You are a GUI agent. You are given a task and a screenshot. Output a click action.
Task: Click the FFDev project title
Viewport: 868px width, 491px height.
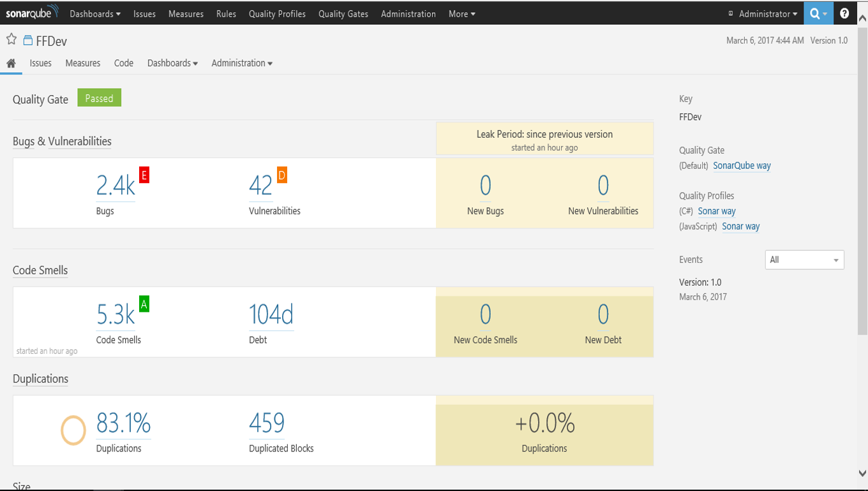[52, 41]
